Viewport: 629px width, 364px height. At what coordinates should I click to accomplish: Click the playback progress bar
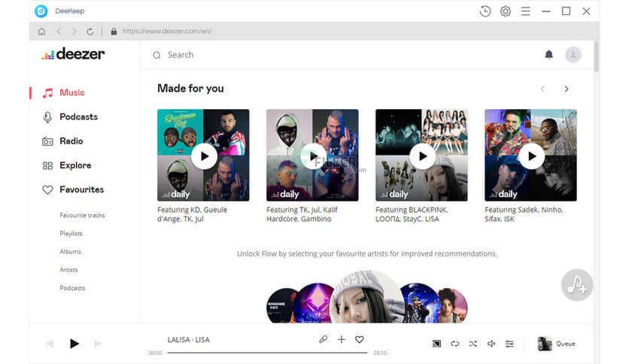pyautogui.click(x=267, y=353)
